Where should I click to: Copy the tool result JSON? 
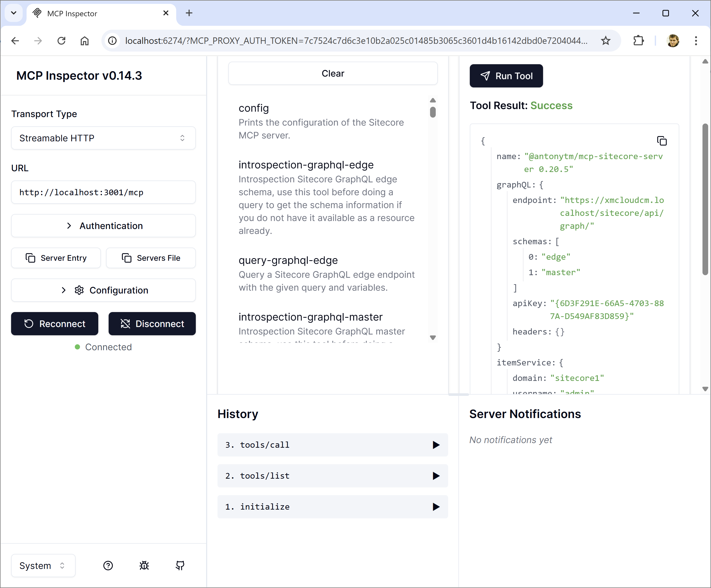tap(662, 141)
